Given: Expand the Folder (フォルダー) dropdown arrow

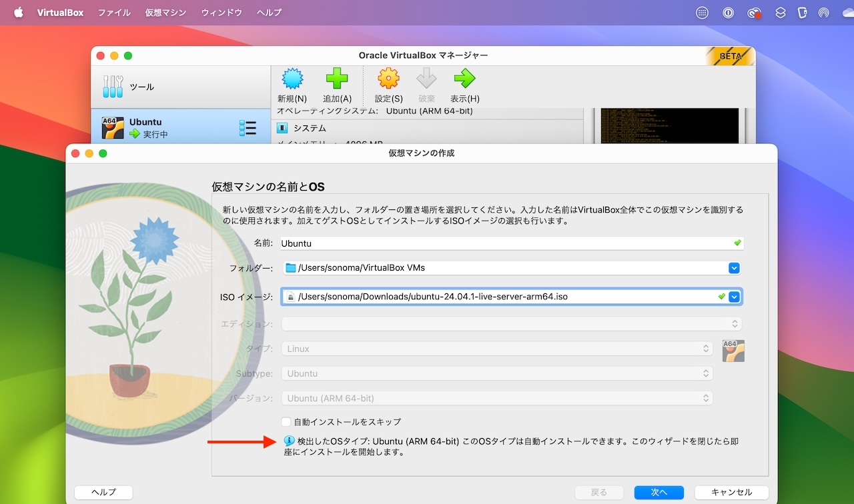Looking at the screenshot, I should pyautogui.click(x=734, y=268).
